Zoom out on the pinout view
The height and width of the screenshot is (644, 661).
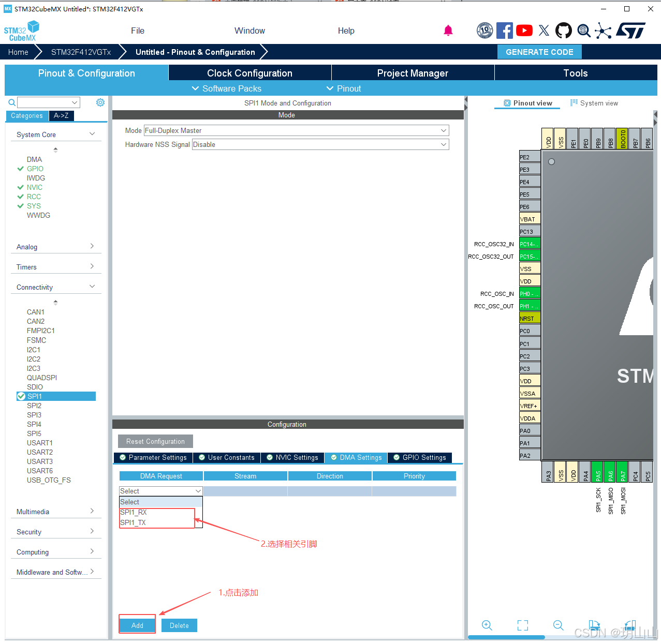point(559,625)
